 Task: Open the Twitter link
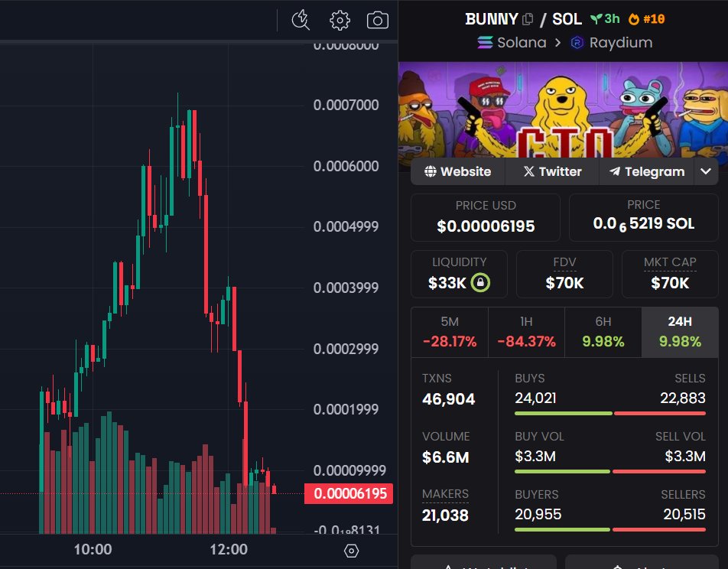tap(552, 171)
